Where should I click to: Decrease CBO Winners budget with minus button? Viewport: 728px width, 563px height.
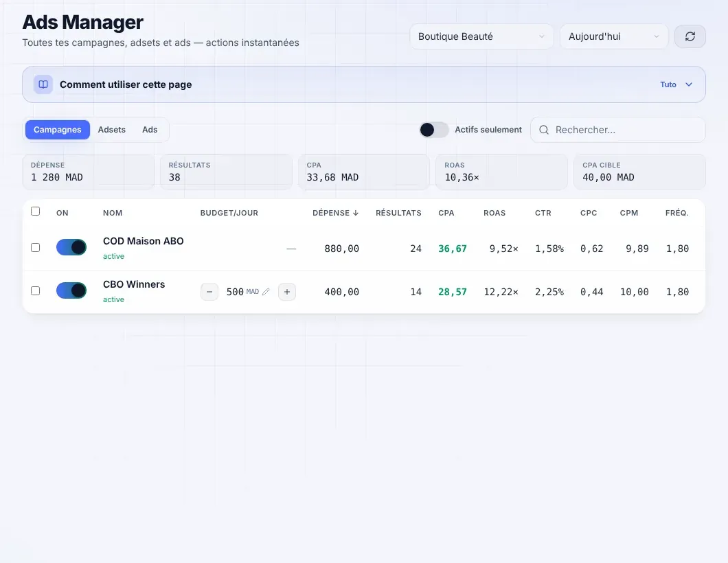coord(209,292)
